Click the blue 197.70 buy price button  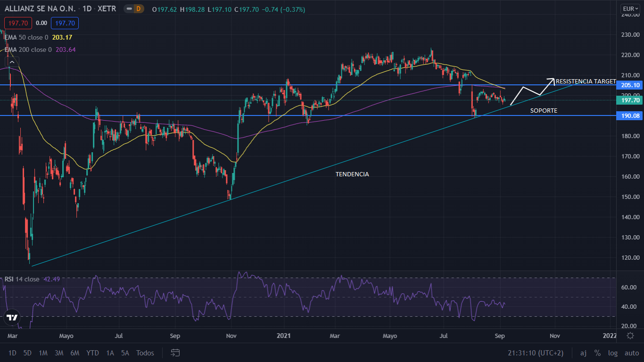(65, 23)
